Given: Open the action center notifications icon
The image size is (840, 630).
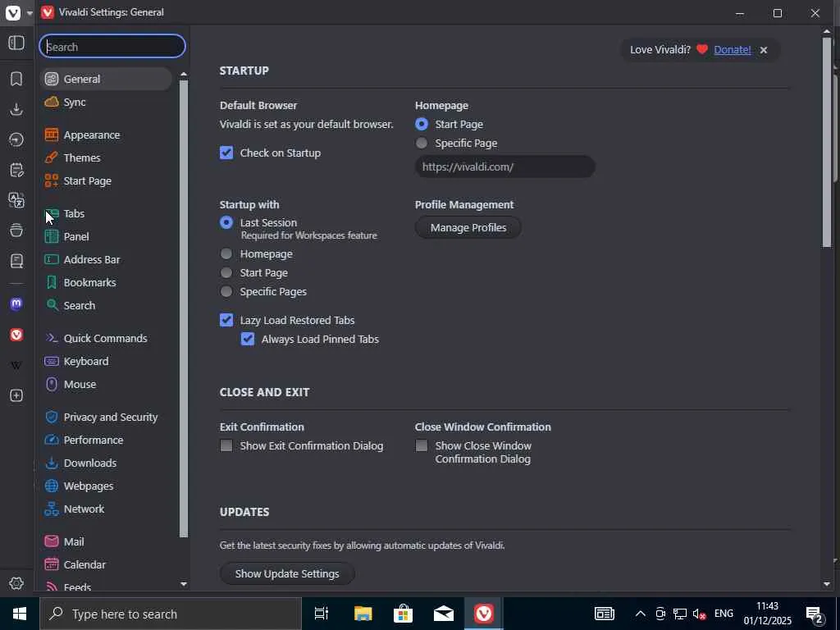Looking at the screenshot, I should (x=815, y=614).
